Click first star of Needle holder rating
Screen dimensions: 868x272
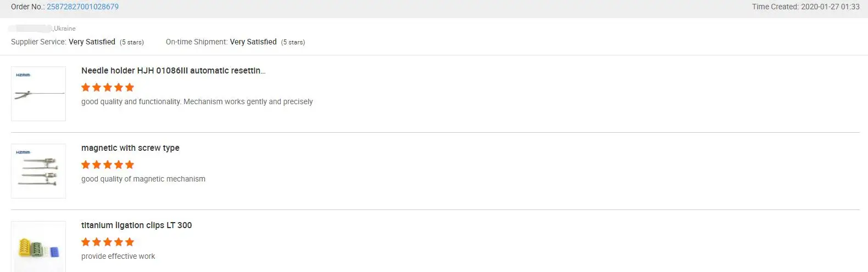point(86,87)
